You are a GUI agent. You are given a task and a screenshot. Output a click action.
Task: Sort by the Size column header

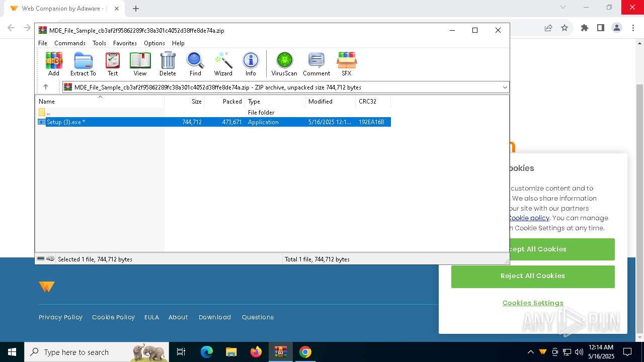(185, 102)
